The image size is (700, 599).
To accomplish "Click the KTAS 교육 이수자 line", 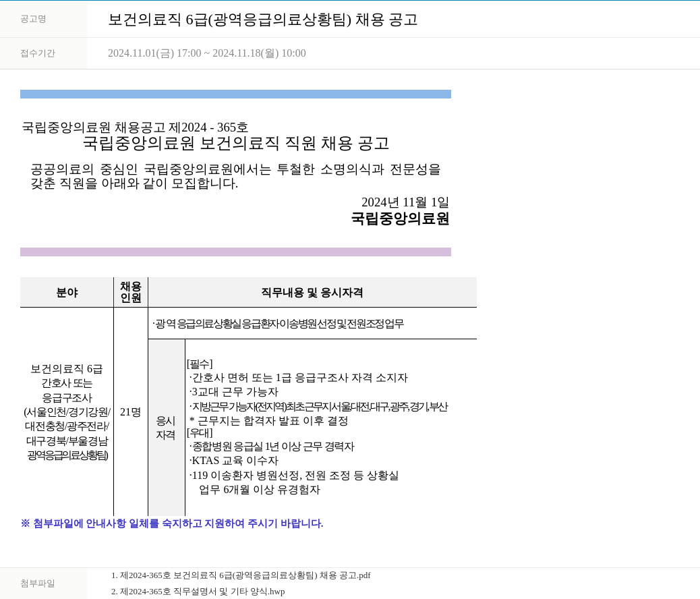I will point(233,461).
